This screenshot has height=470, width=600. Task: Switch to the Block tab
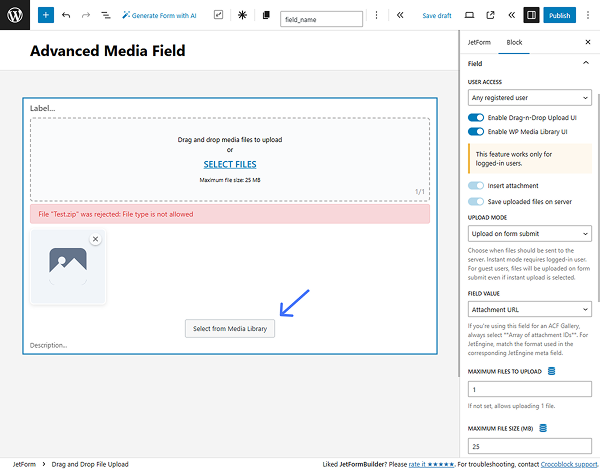click(514, 42)
